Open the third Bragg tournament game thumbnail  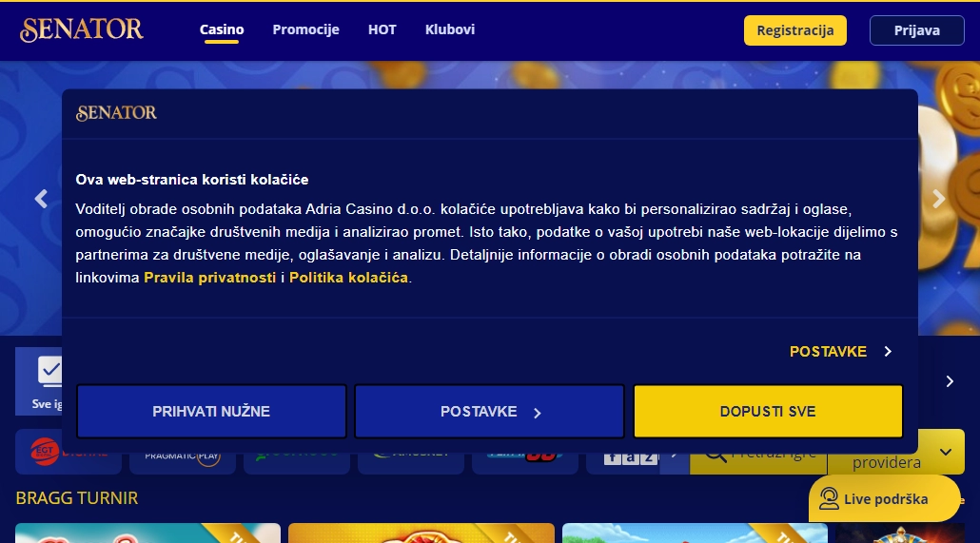coord(695,533)
